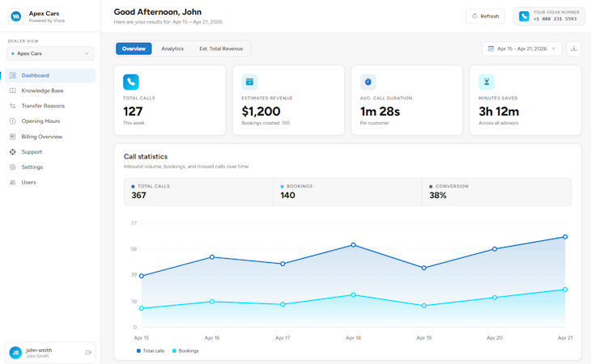Toggle Total calls series in chart legend
Screen dimensions: 591x364
pyautogui.click(x=151, y=351)
